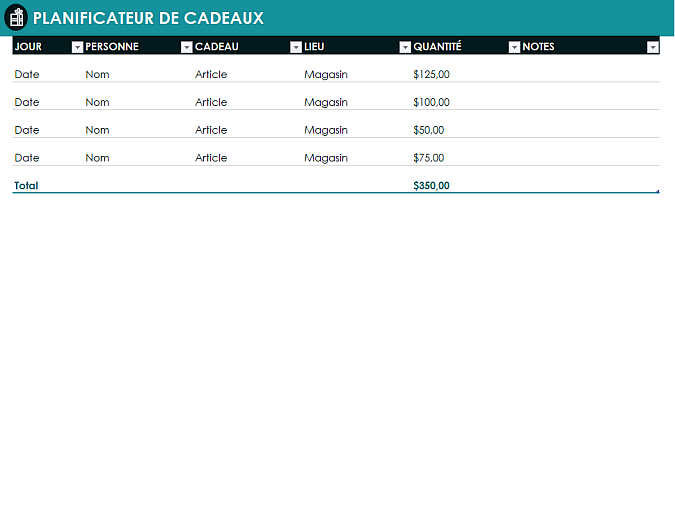
Task: Expand the LIEU column filter arrow
Action: pyautogui.click(x=404, y=47)
